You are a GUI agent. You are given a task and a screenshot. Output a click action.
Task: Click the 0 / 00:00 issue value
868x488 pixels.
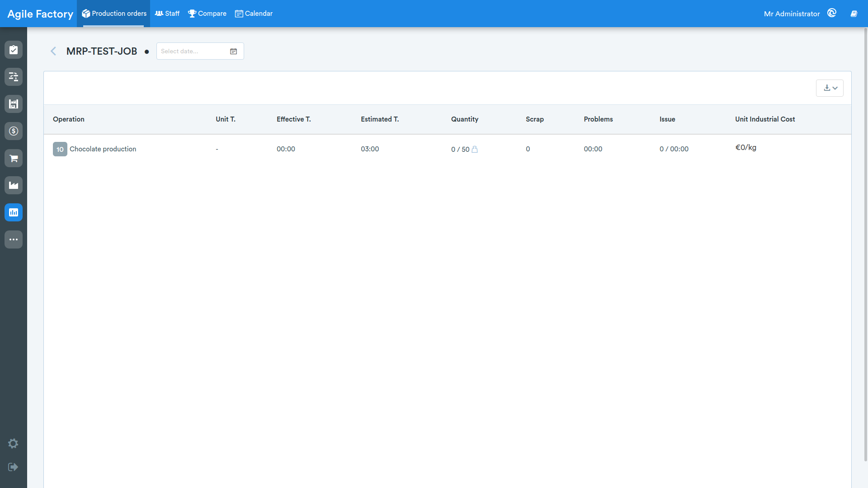tap(674, 149)
